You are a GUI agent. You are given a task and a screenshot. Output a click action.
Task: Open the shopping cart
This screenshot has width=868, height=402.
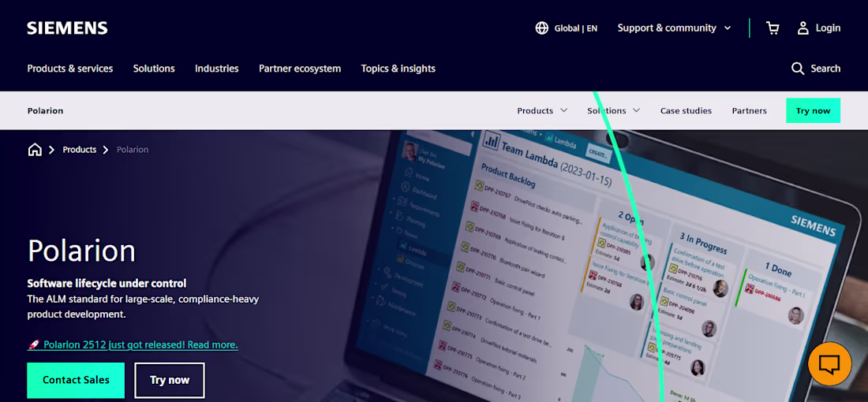pyautogui.click(x=773, y=28)
